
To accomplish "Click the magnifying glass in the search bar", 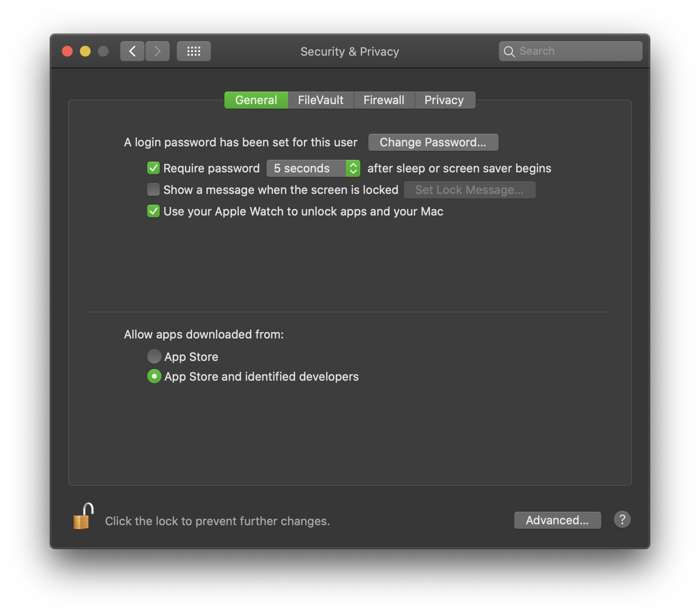I will (x=509, y=51).
